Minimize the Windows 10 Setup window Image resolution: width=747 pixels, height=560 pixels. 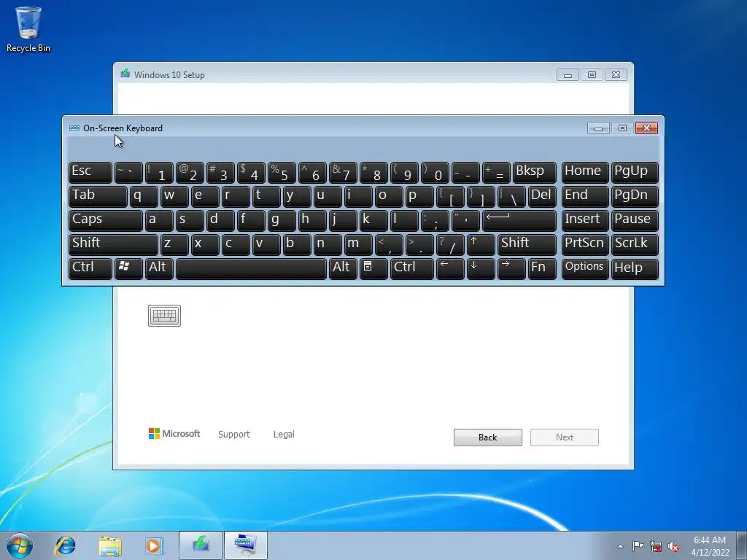(568, 75)
